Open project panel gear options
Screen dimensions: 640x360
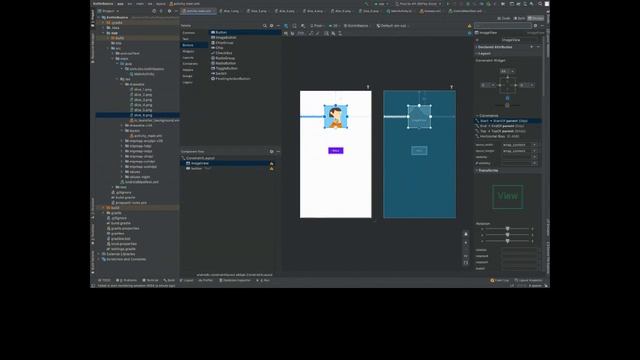169,11
